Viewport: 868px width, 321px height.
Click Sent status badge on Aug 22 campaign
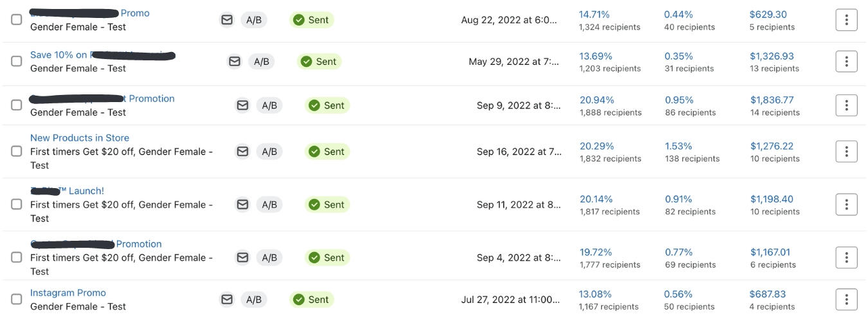311,20
